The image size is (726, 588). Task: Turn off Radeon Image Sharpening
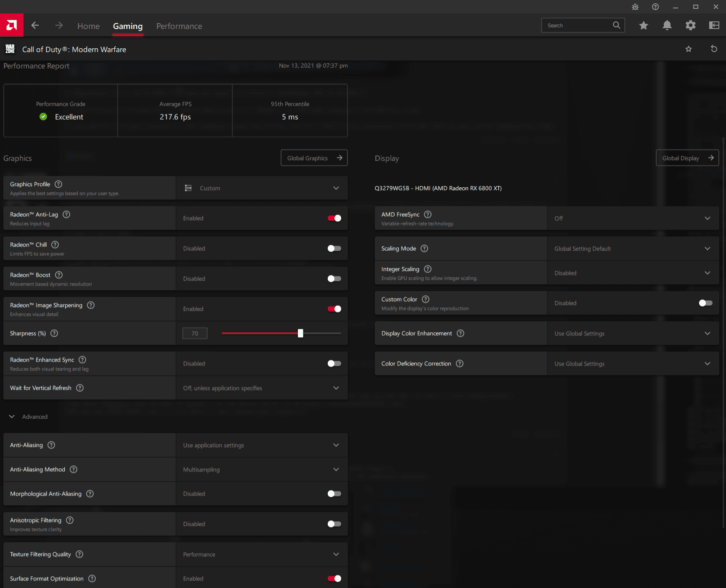coord(334,309)
